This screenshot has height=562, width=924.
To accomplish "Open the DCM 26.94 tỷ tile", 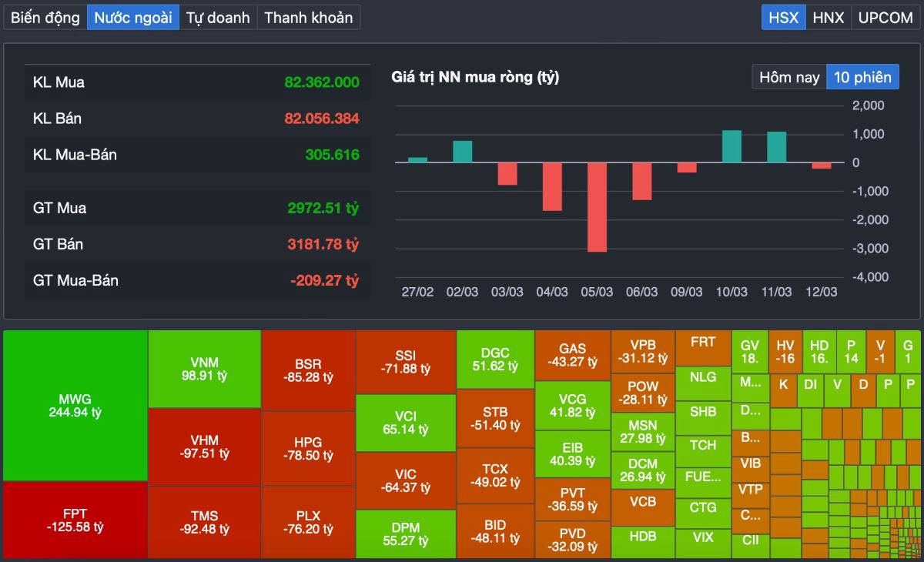I will 643,470.
